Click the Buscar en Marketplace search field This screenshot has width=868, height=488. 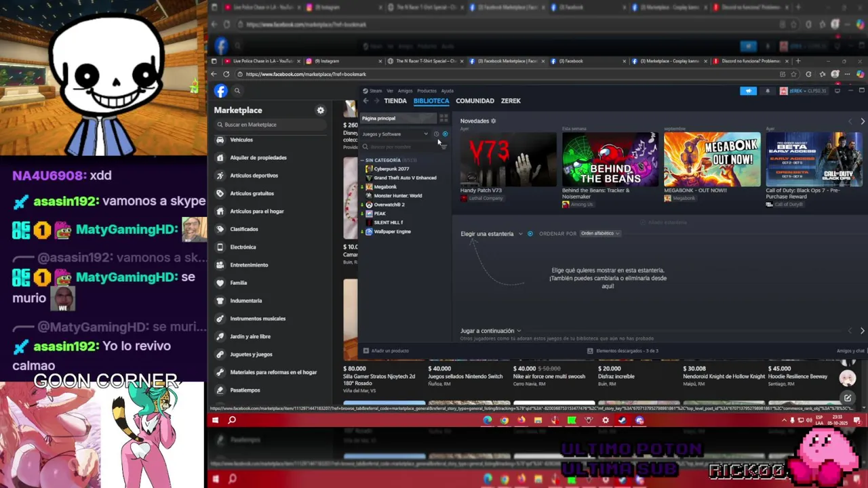(x=270, y=125)
